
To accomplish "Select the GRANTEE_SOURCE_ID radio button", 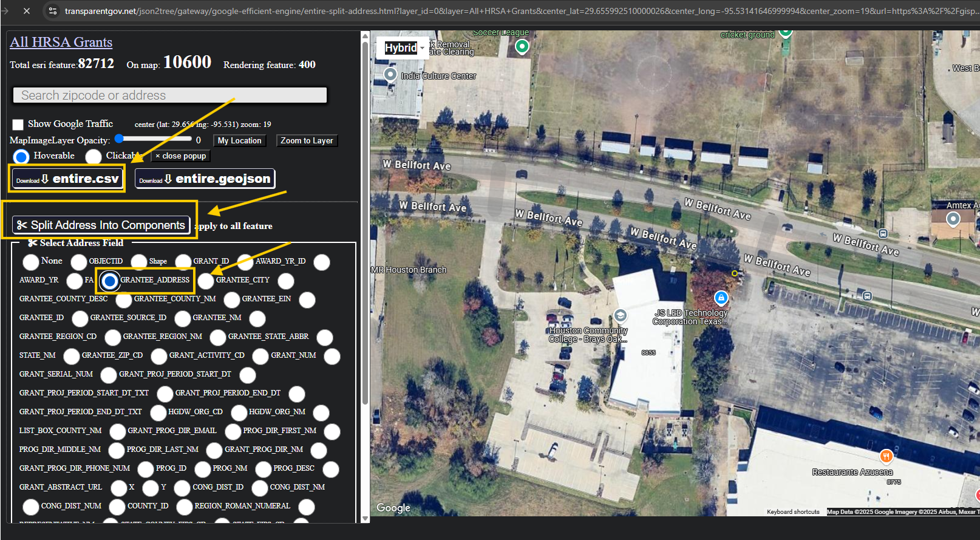I will click(80, 319).
